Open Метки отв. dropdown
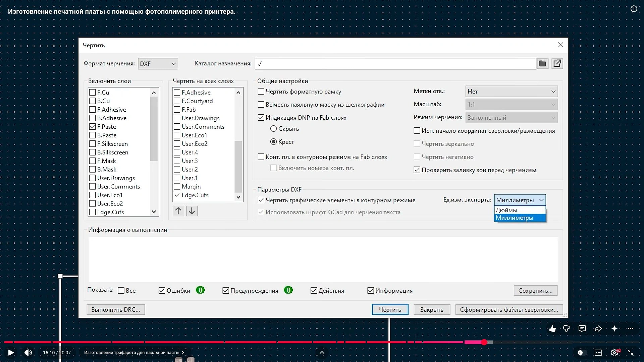644x362 pixels. coord(512,92)
